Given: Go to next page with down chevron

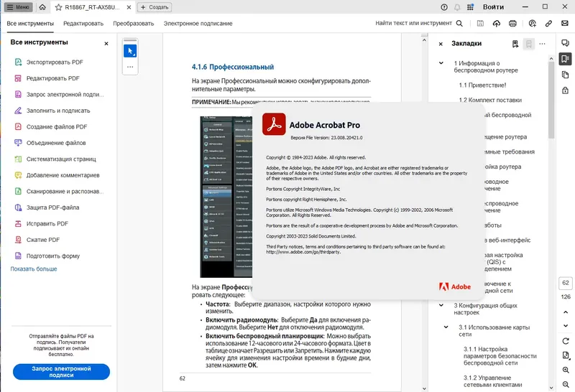Looking at the screenshot, I should 566,326.
